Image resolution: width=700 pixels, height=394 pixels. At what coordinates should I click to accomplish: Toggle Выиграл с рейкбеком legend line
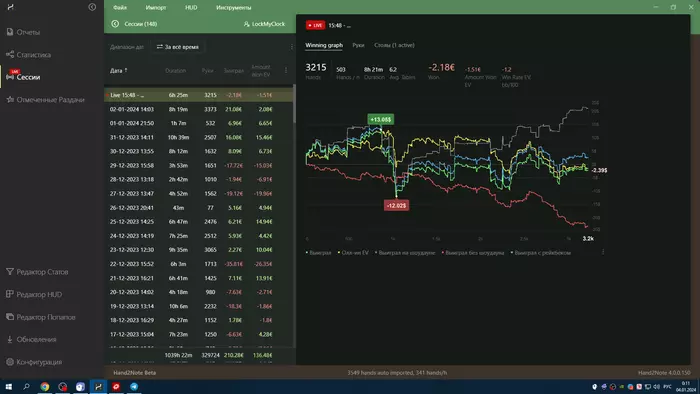point(541,253)
